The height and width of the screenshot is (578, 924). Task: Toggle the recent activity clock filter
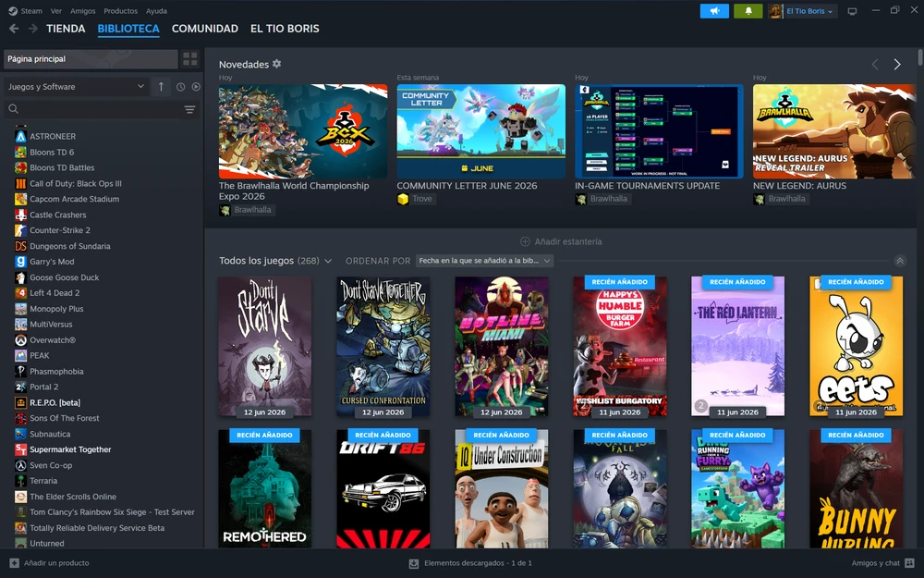point(180,87)
